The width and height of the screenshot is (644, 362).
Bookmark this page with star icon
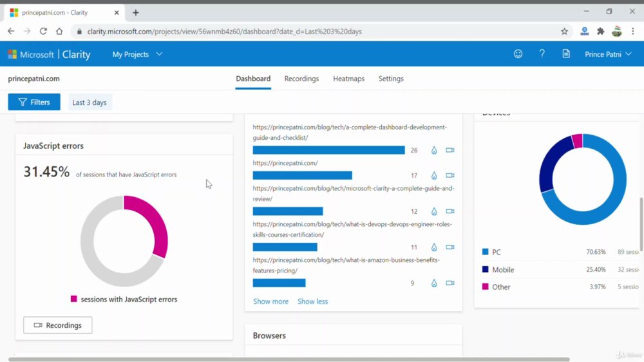(564, 31)
